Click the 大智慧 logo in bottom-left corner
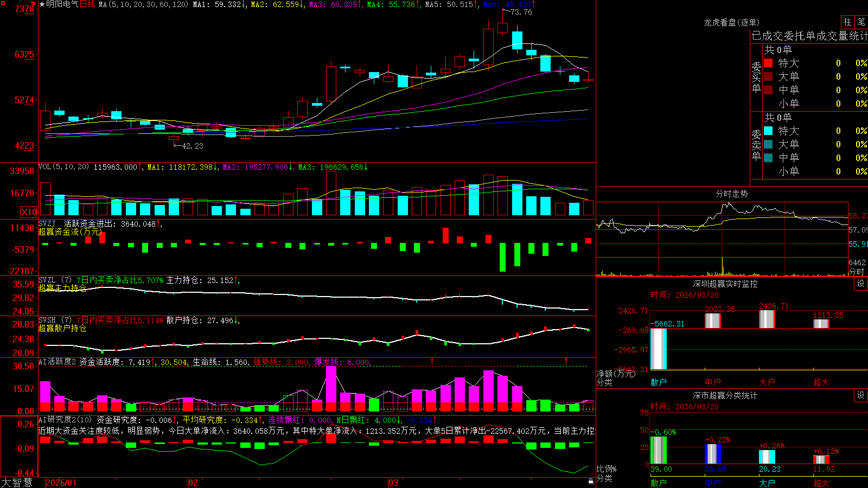Image resolution: width=868 pixels, height=488 pixels. pyautogui.click(x=17, y=483)
